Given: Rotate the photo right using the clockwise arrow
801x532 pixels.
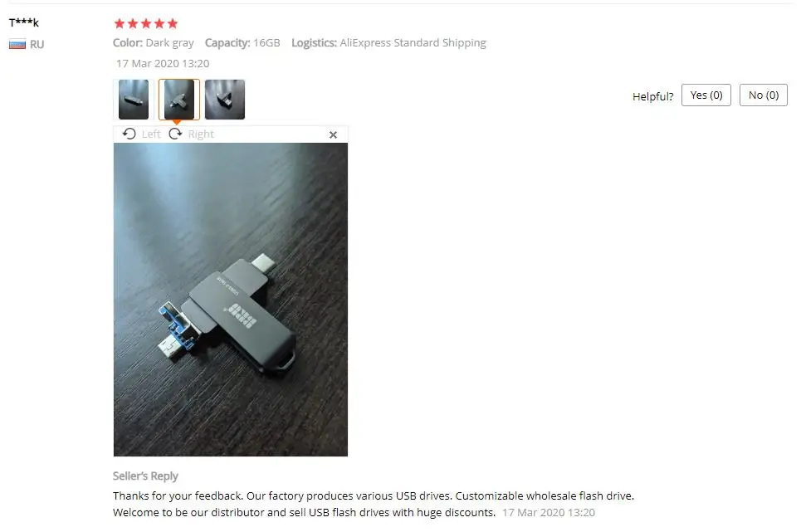Looking at the screenshot, I should 175,134.
